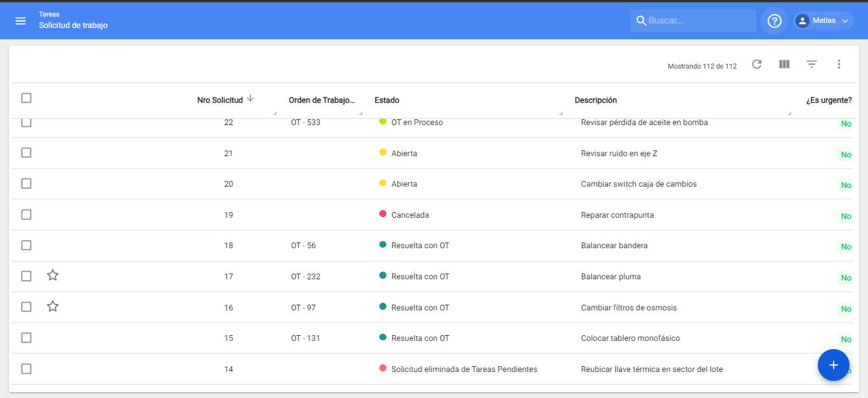The image size is (868, 398).
Task: Star the request number 16
Action: tap(53, 307)
